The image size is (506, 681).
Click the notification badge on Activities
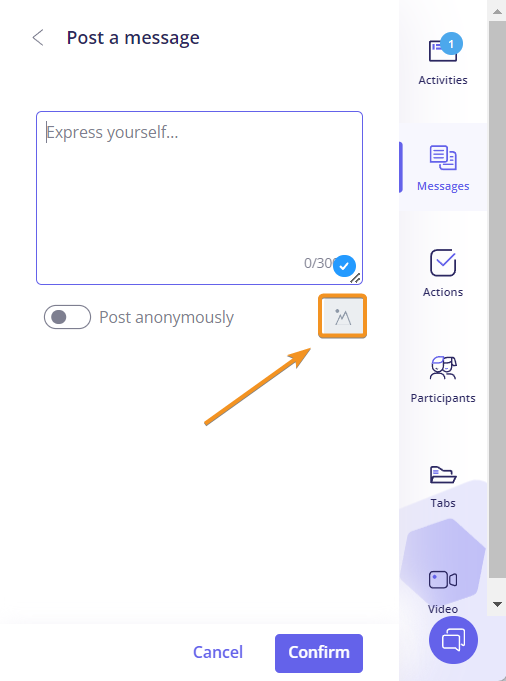[x=451, y=43]
